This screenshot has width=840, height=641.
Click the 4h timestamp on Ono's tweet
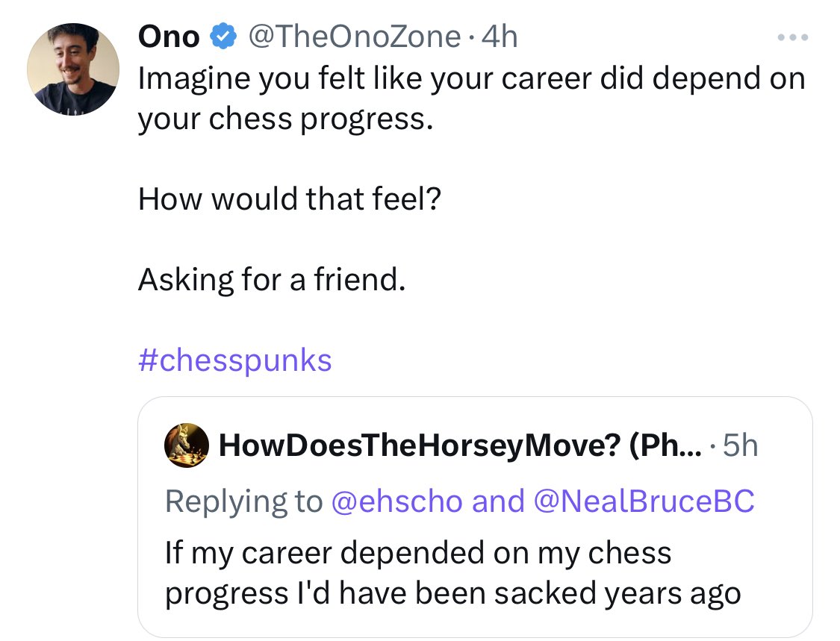[500, 36]
